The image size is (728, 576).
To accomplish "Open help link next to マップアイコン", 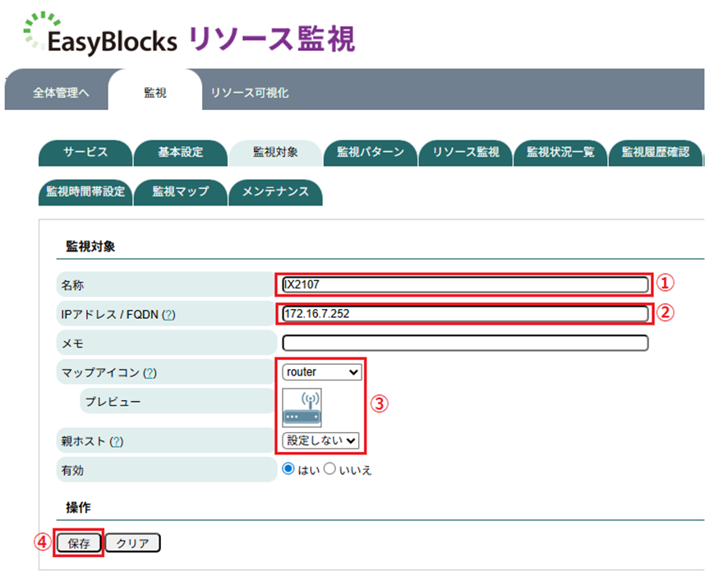I will coord(150,373).
